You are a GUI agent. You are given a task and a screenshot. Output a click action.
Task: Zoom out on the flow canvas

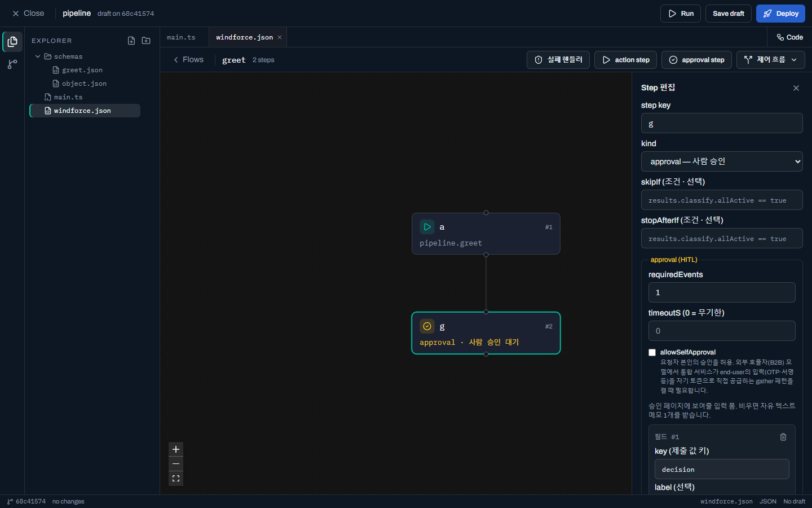(x=176, y=464)
